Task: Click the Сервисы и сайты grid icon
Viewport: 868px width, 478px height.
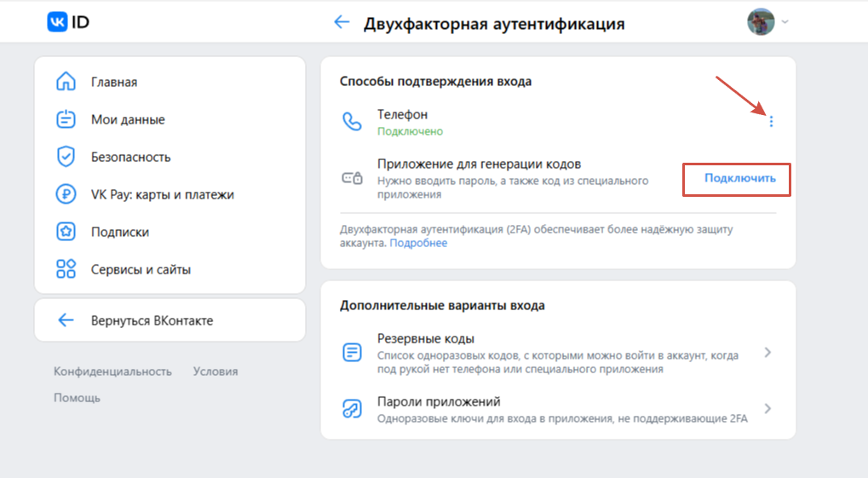Action: point(66,269)
